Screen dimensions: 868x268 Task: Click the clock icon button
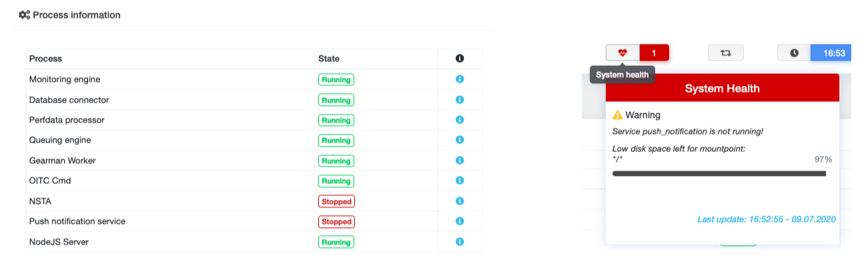click(x=794, y=53)
